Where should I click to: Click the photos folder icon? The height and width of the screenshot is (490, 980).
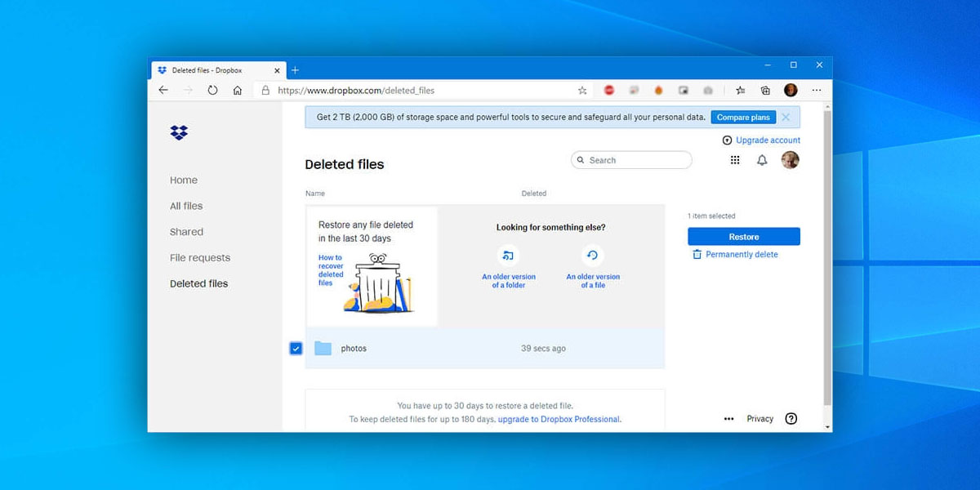(x=323, y=349)
